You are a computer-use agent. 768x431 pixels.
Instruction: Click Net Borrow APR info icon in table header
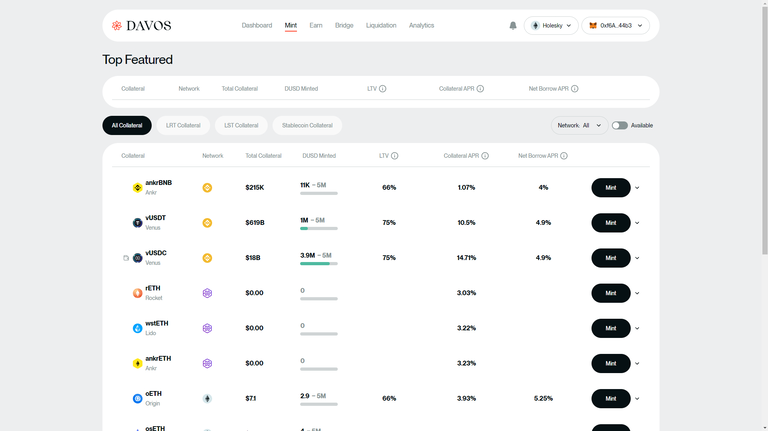tap(564, 156)
